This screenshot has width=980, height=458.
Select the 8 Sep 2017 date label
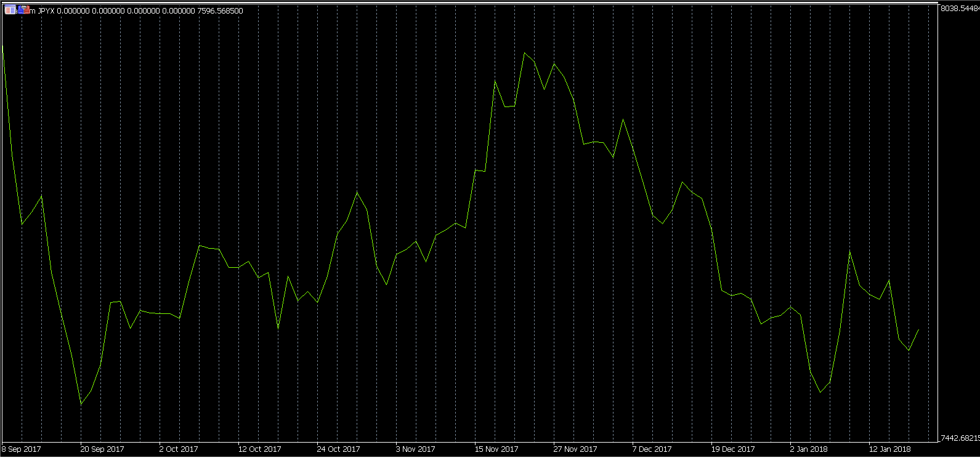point(22,449)
